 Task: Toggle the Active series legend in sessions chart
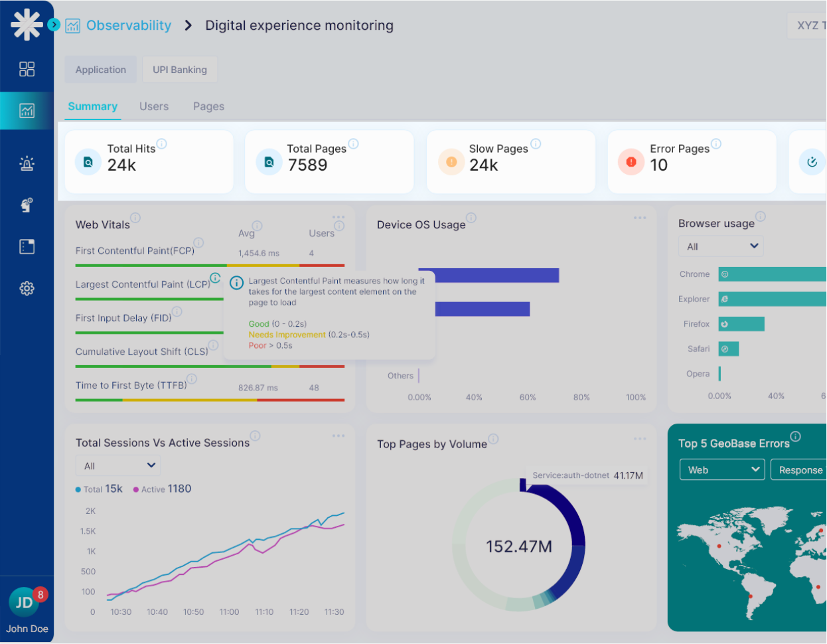(162, 489)
